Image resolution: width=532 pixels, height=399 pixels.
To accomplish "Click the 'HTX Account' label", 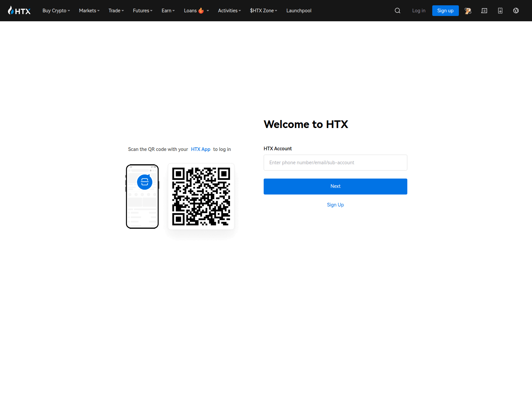I will (x=278, y=149).
